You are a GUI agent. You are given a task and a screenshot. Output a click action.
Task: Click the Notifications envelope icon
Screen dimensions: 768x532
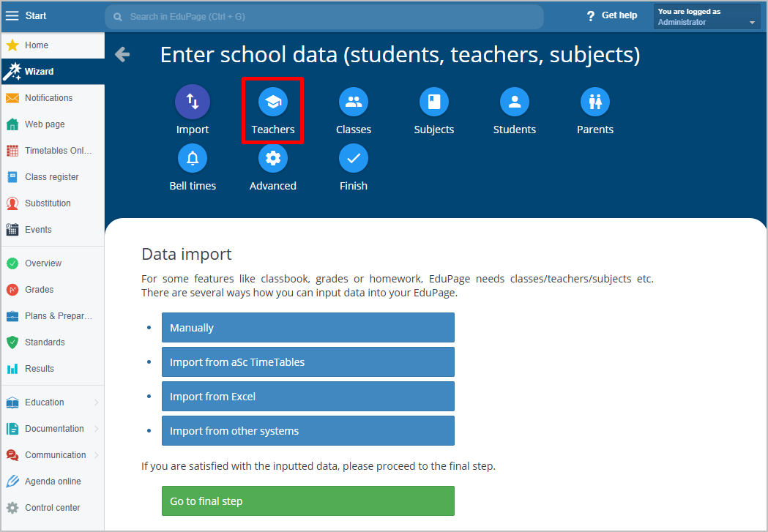point(12,98)
